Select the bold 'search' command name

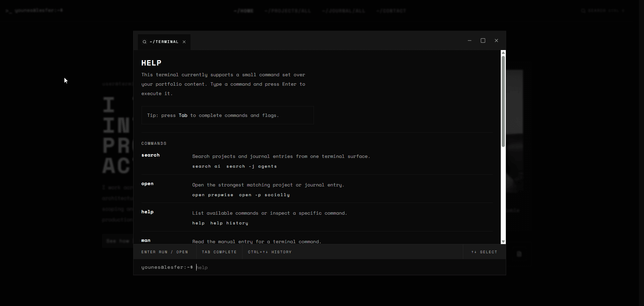[151, 155]
